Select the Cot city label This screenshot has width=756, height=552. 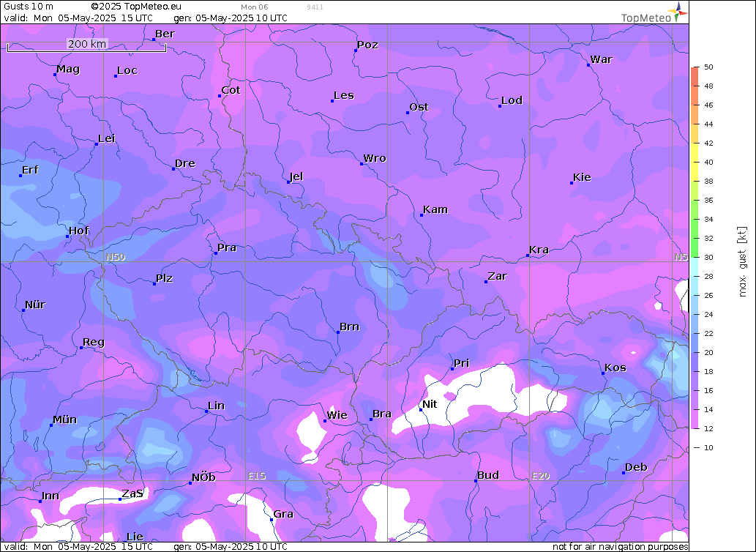(231, 90)
